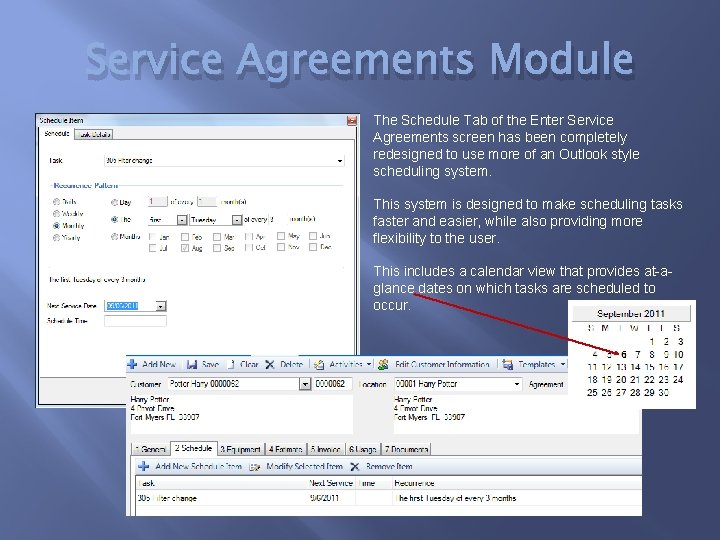Select the Yearly recurrence radio button
The width and height of the screenshot is (720, 540).
point(56,237)
